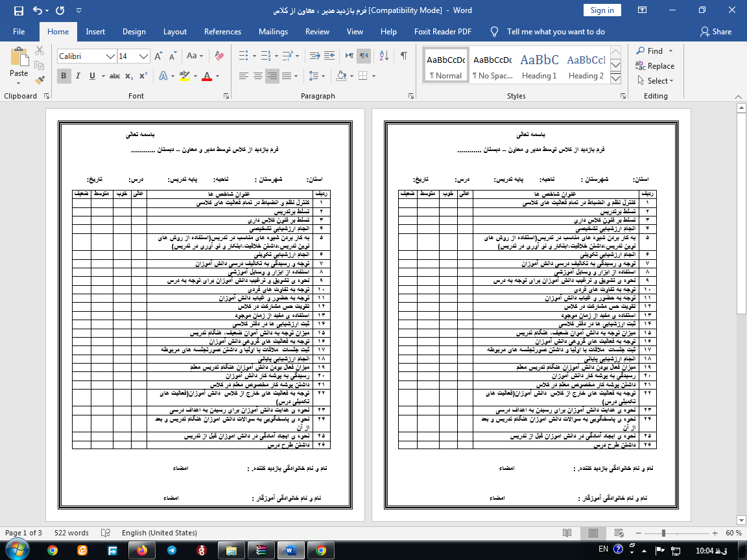The image size is (747, 560).
Task: Click the Sign in button
Action: point(602,10)
